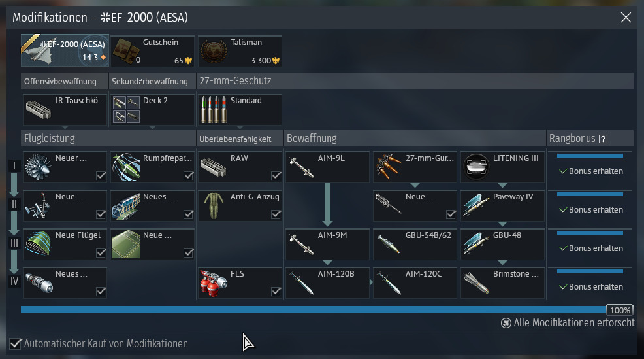Click the Rangbonus help question mark
Image resolution: width=644 pixels, height=359 pixels.
pos(603,139)
